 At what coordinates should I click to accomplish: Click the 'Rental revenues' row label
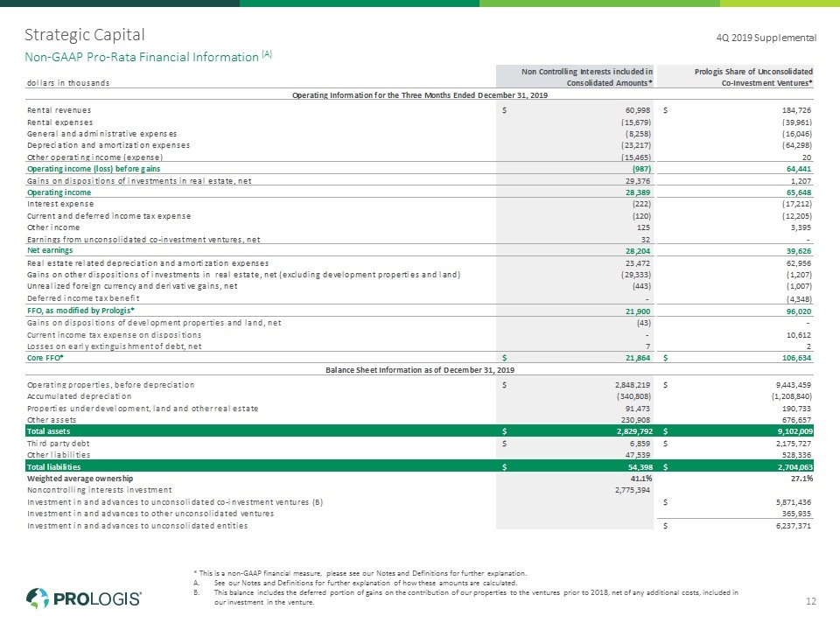pyautogui.click(x=59, y=110)
